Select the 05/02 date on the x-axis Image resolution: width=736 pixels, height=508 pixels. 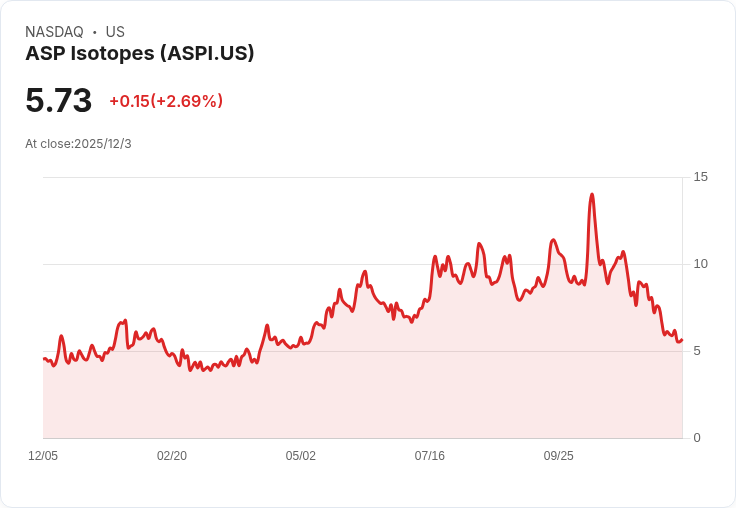[x=301, y=456]
